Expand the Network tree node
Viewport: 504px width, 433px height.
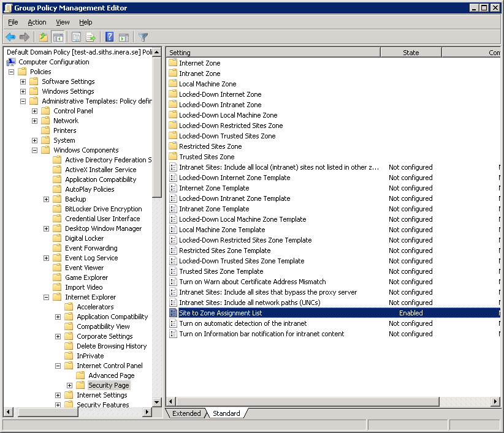34,121
